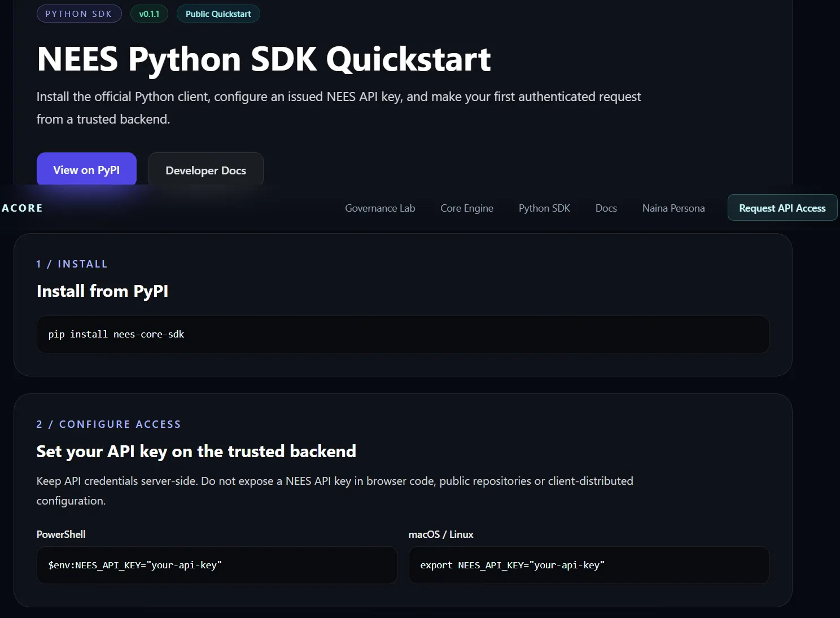Click the pip install nees-core-sdk code block
The image size is (840, 618).
(403, 334)
